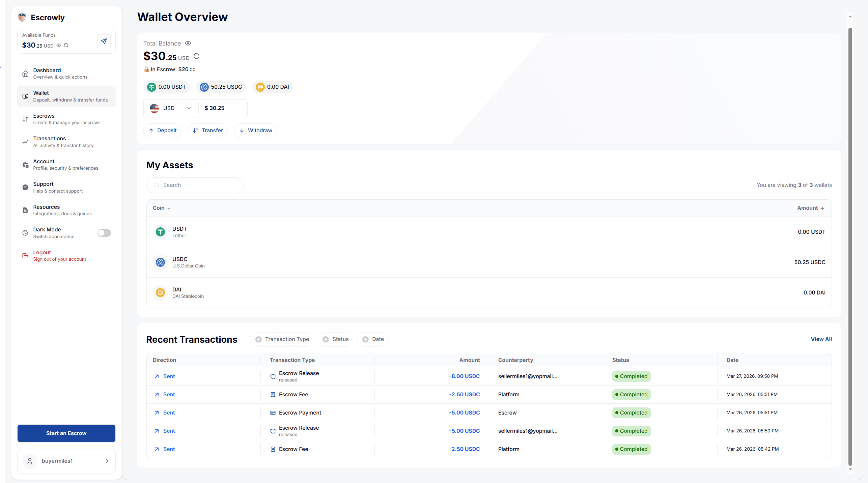Click the DAI row coin icon
Image resolution: width=868 pixels, height=483 pixels.
coord(161,293)
